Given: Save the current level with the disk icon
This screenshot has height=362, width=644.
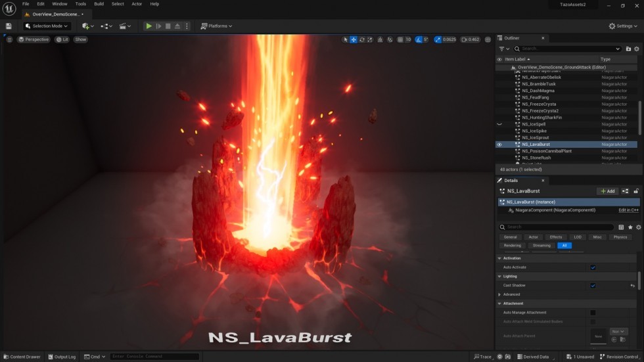Looking at the screenshot, I should 9,26.
